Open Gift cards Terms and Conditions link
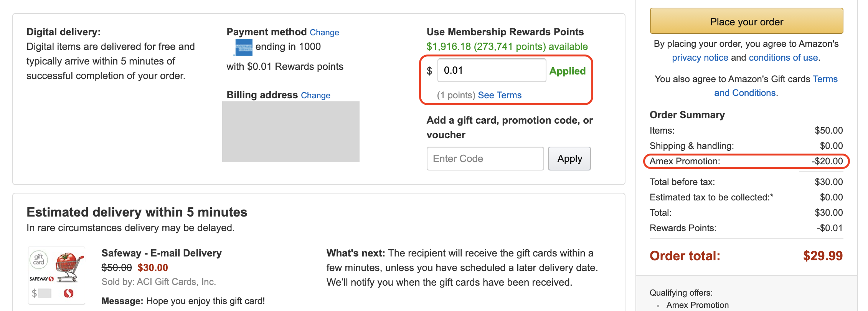Viewport: 868px width, 311px height. (x=776, y=86)
